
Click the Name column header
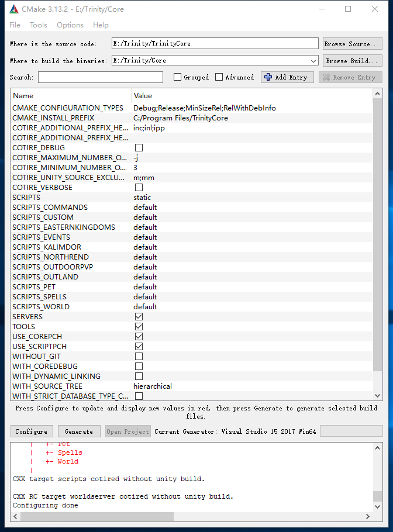coord(71,96)
